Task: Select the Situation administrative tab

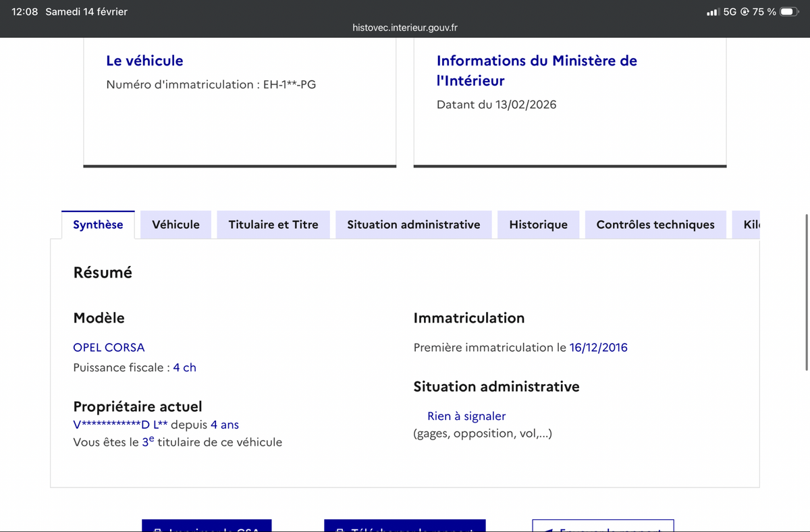Action: point(413,224)
